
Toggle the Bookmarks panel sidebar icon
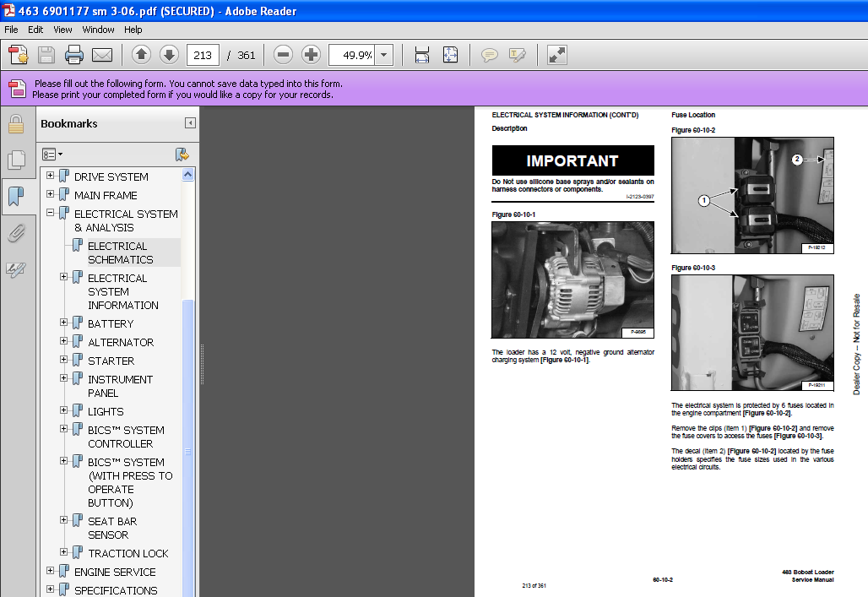(x=16, y=196)
